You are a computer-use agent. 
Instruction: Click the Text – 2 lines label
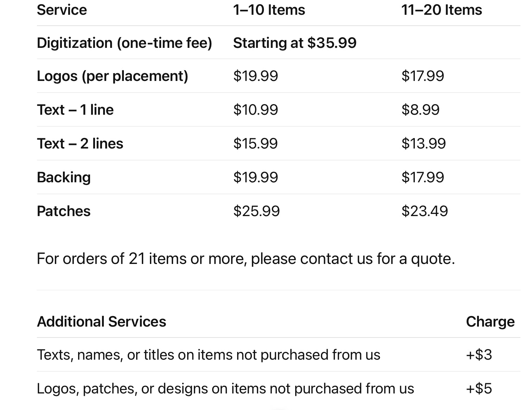coord(80,144)
